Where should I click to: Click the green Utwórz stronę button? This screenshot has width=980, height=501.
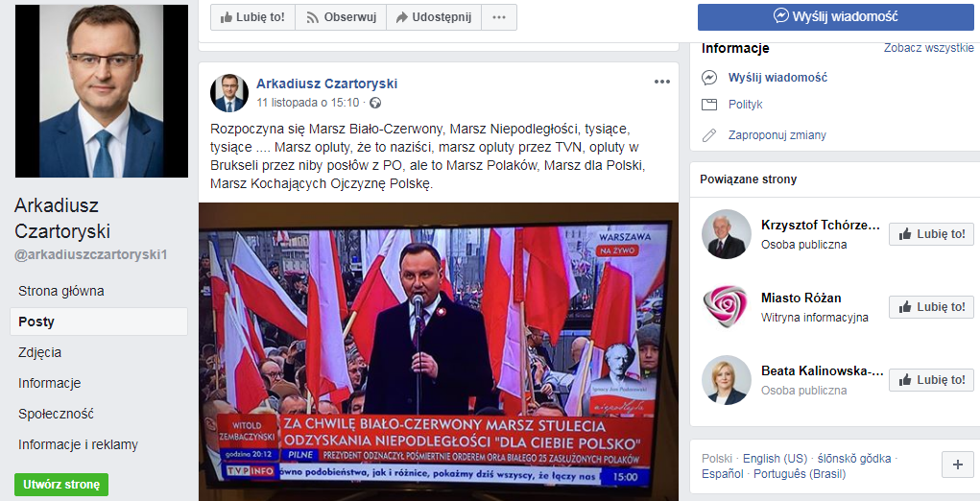pos(61,485)
